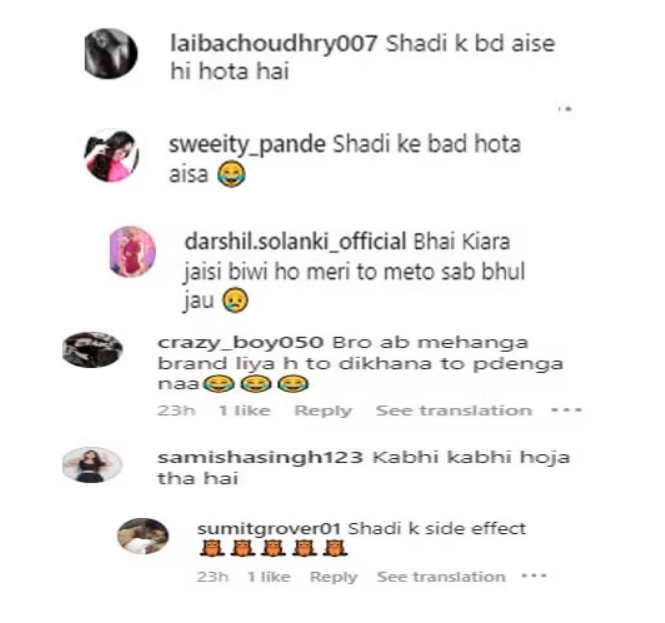See translation of crazy_boy050's comment
Screen dimensions: 665x623
(x=453, y=411)
